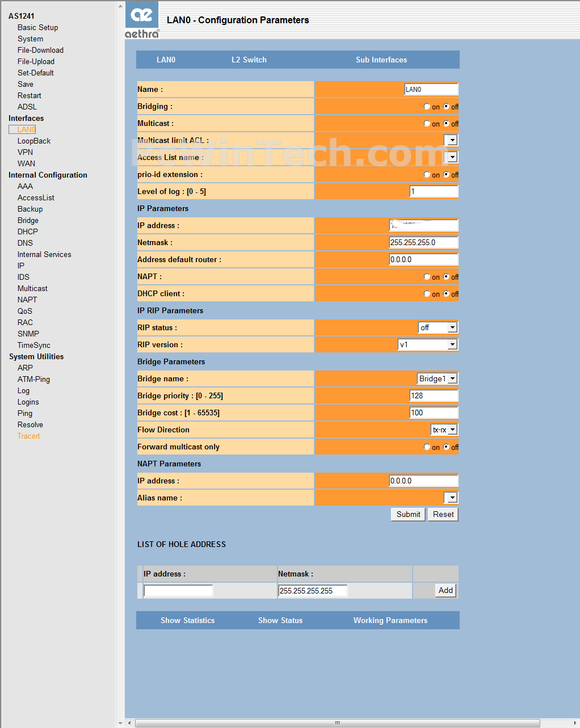Open the Sub Interfaces tab

(x=381, y=60)
